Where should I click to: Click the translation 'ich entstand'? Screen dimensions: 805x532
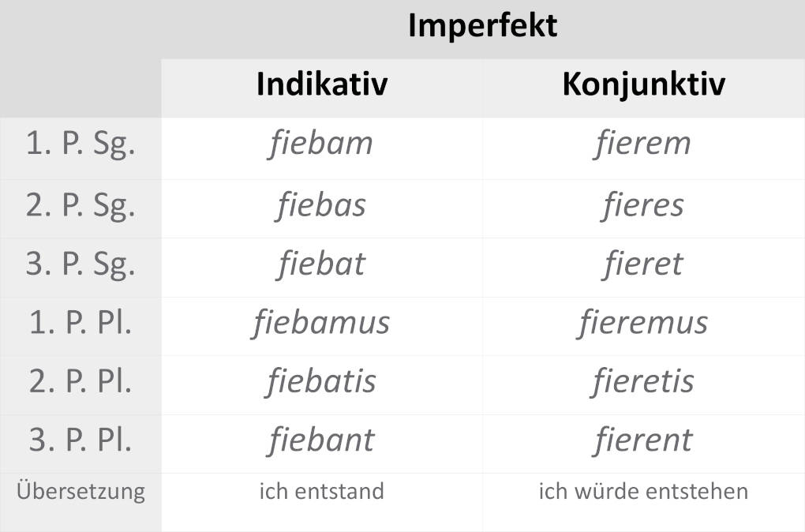pyautogui.click(x=321, y=491)
